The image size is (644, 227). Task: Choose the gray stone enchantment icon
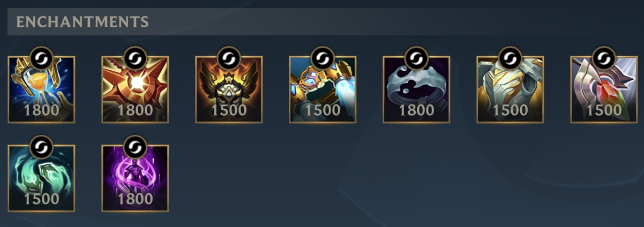416,89
